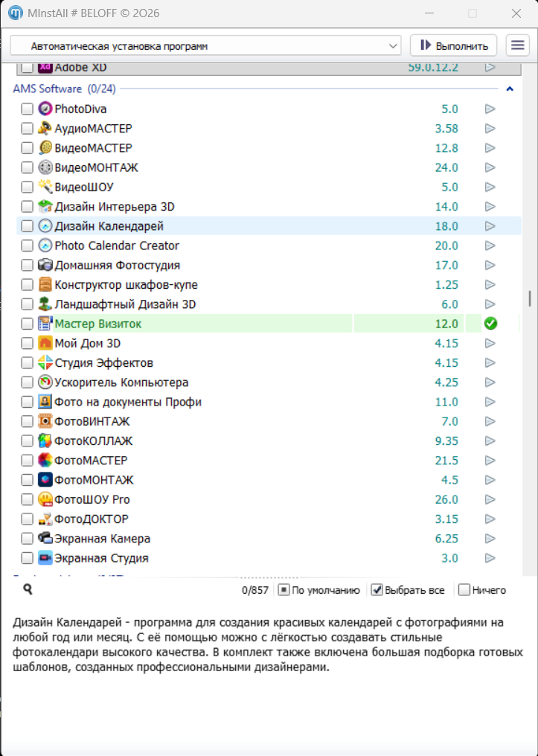Tick the Photo Calendar Creator checkbox
Screen dimensions: 538x756
pos(27,246)
